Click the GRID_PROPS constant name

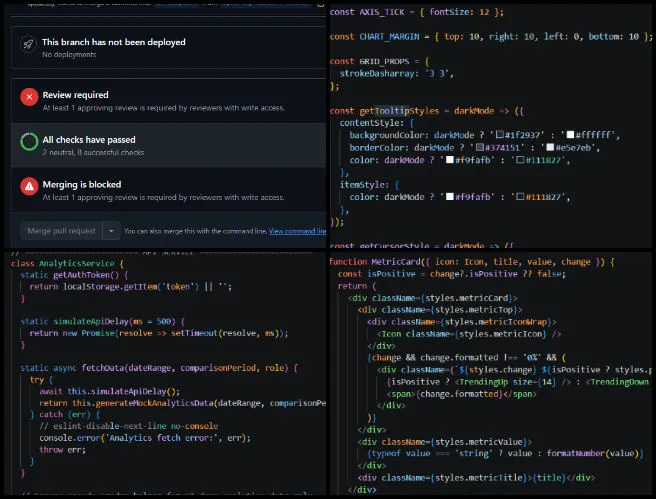click(384, 61)
